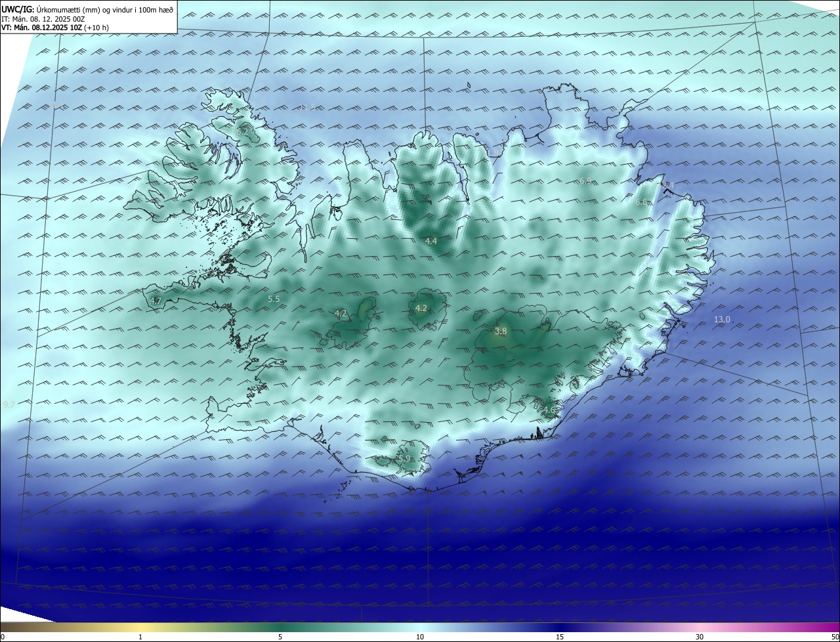This screenshot has height=642, width=840.
Task: Click the 9.7 value label over the ocean
Action: point(9,404)
